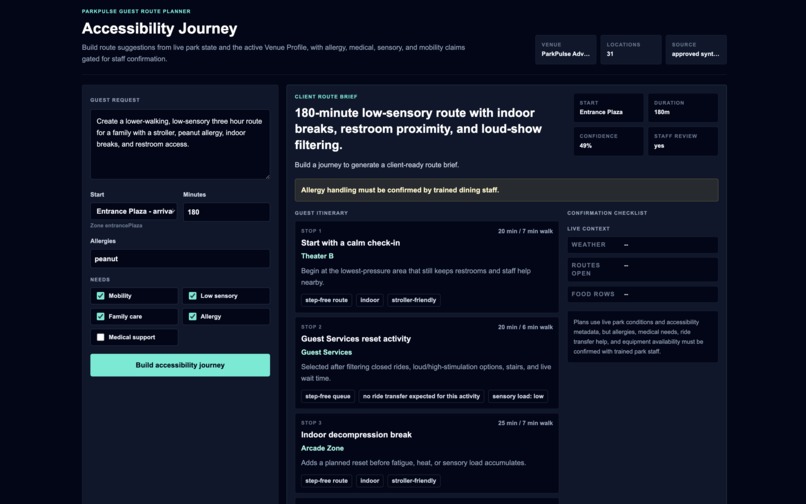The image size is (806, 504).
Task: Click the Confidence 49% stat tile
Action: 608,141
